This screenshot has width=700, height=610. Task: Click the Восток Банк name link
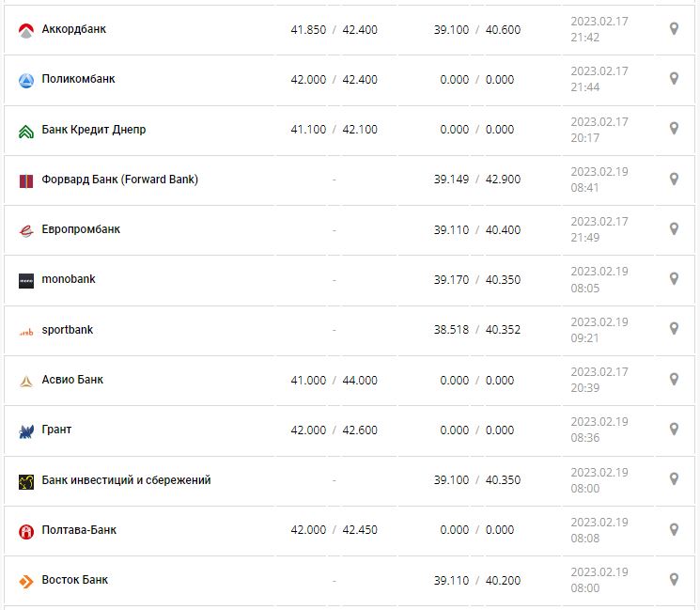(x=75, y=580)
